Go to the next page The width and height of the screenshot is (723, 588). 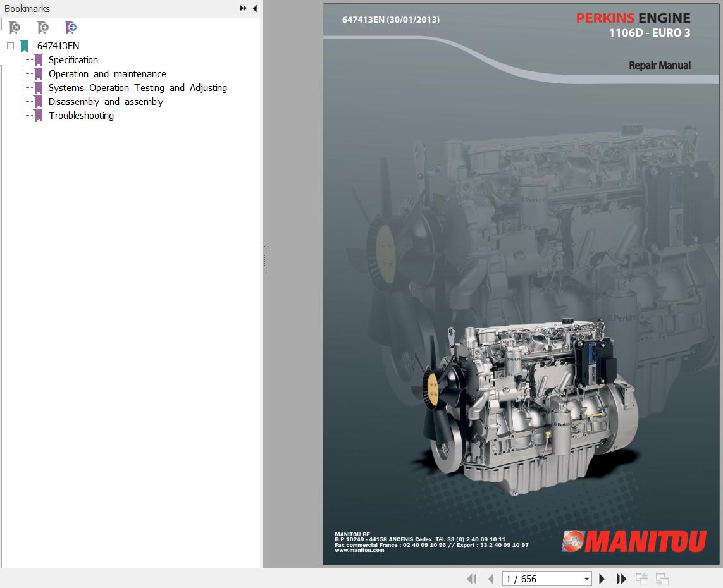[602, 579]
